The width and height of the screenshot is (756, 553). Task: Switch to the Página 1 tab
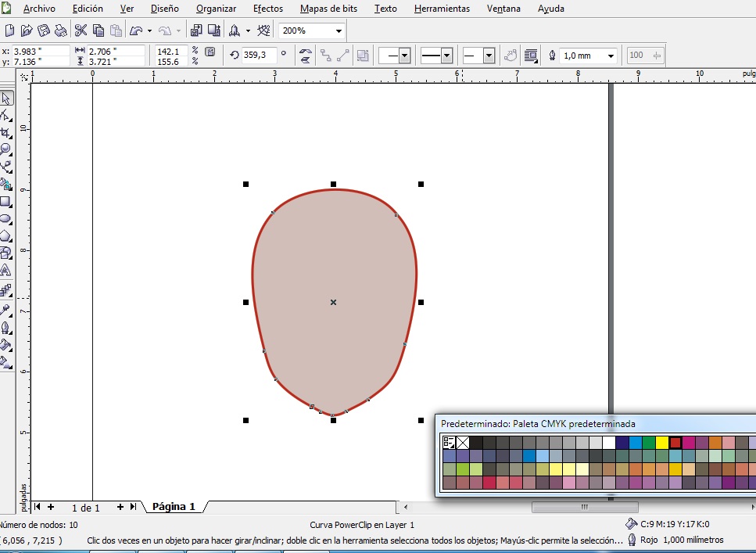point(174,506)
